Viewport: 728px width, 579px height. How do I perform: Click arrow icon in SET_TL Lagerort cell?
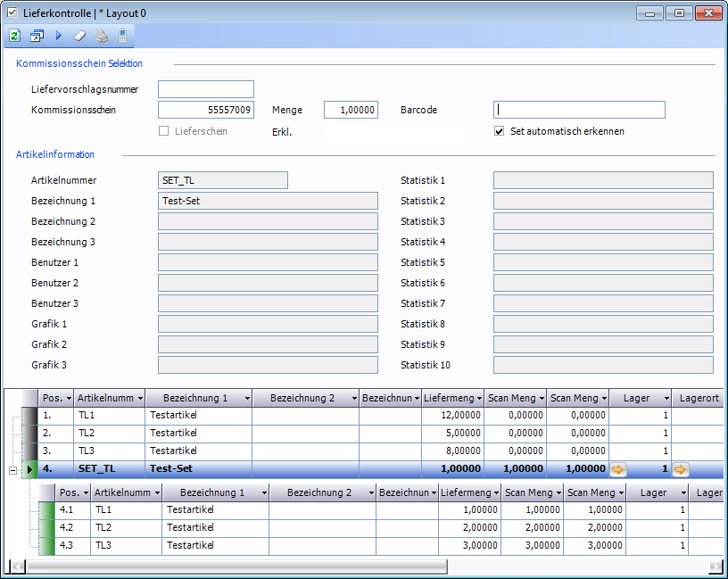click(681, 468)
